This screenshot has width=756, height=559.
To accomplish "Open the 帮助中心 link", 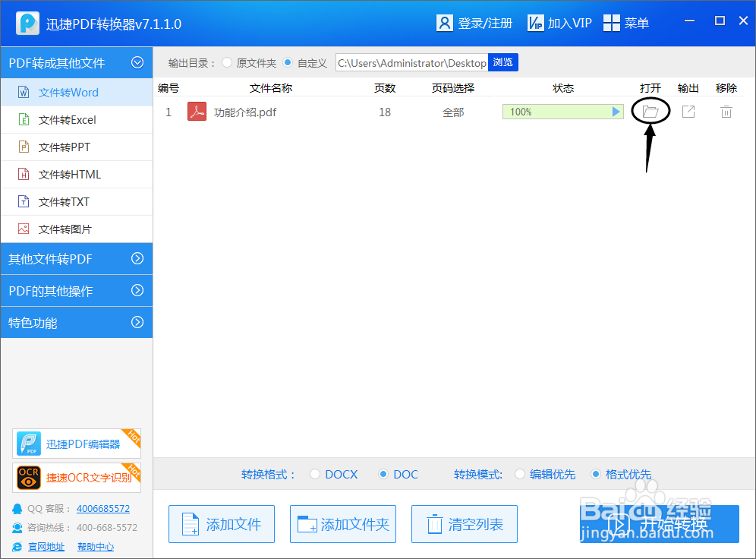I will click(x=96, y=546).
